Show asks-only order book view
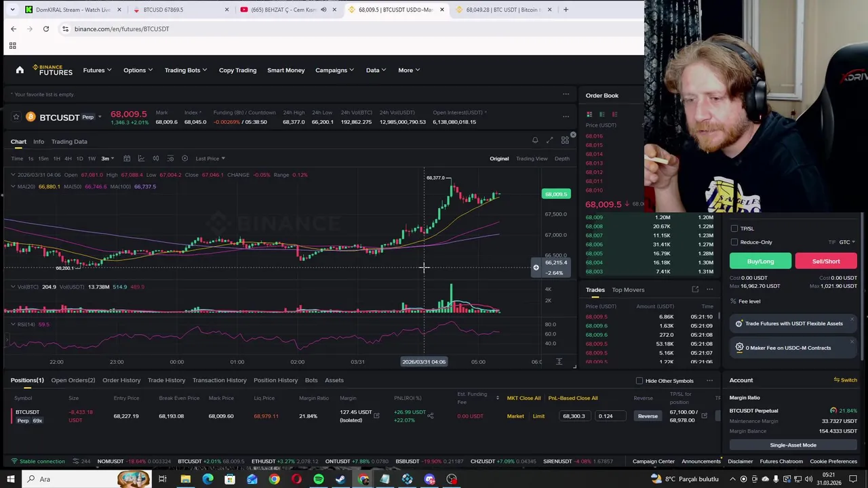Viewport: 868px width, 488px height. [x=614, y=115]
